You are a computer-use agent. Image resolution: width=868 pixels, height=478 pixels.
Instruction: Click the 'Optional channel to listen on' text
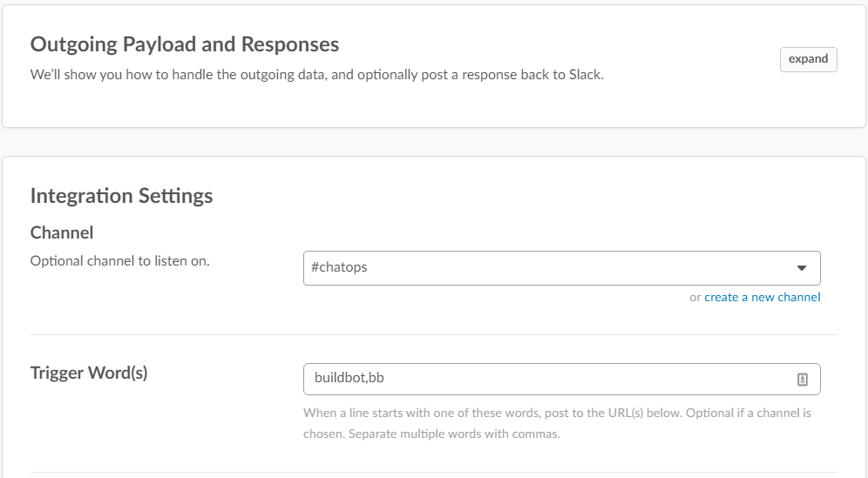pyautogui.click(x=119, y=260)
